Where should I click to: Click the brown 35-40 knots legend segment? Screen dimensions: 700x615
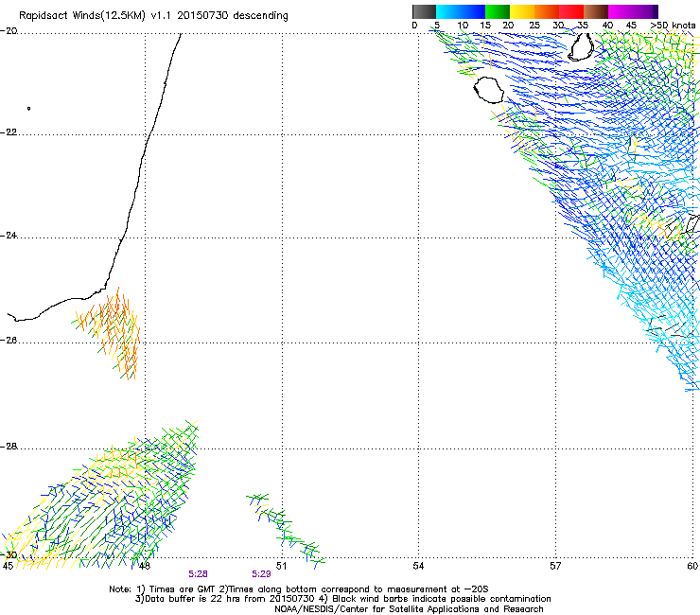(x=596, y=11)
